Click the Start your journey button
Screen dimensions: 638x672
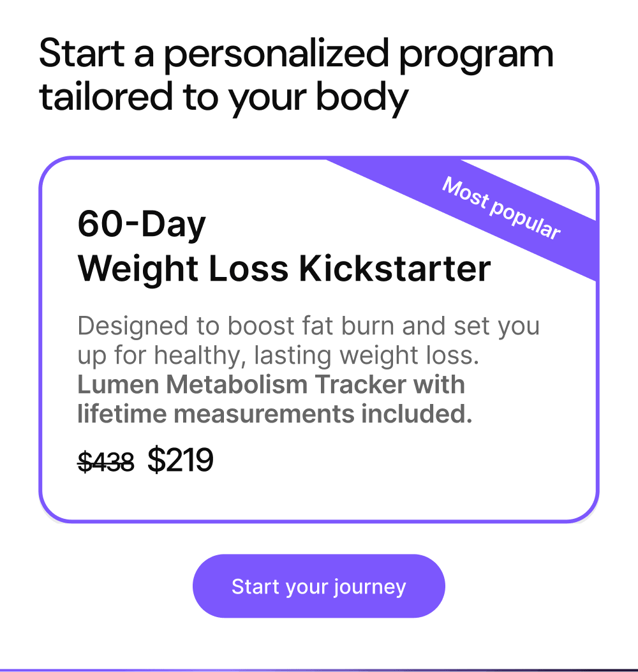coord(318,586)
